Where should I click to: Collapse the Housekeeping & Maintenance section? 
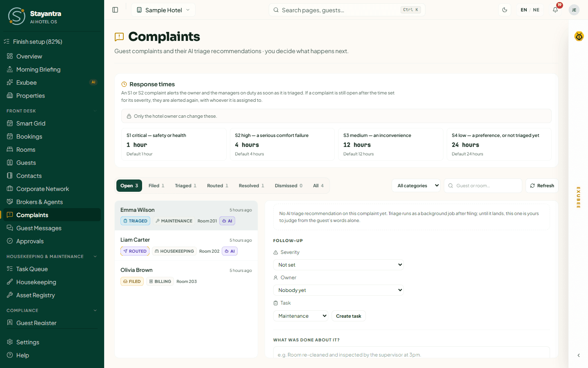95,256
